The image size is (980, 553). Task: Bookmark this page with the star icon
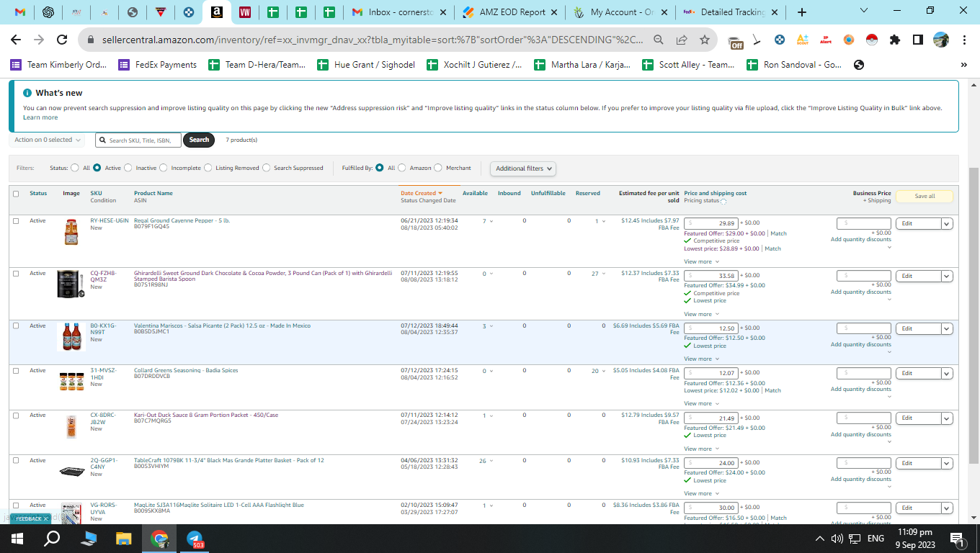coord(705,40)
